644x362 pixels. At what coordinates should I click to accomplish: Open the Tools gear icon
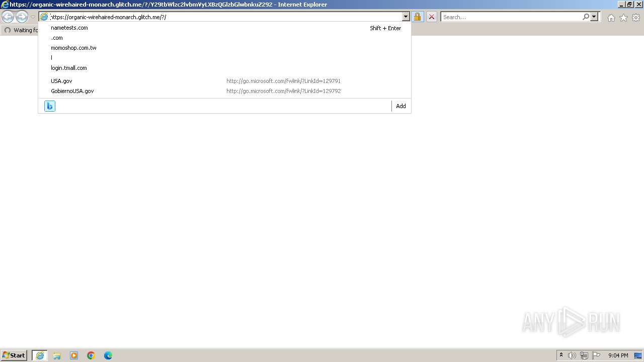(x=636, y=18)
